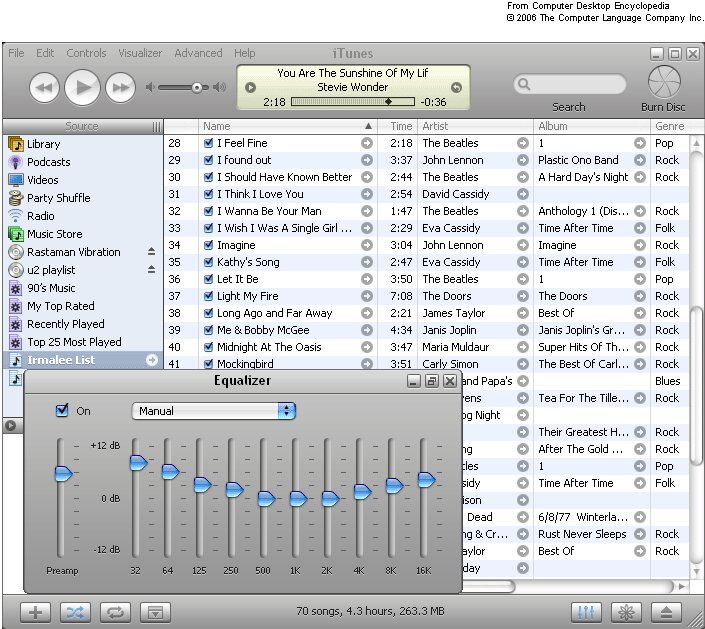
Task: Open Videos in the source list
Action: click(42, 180)
